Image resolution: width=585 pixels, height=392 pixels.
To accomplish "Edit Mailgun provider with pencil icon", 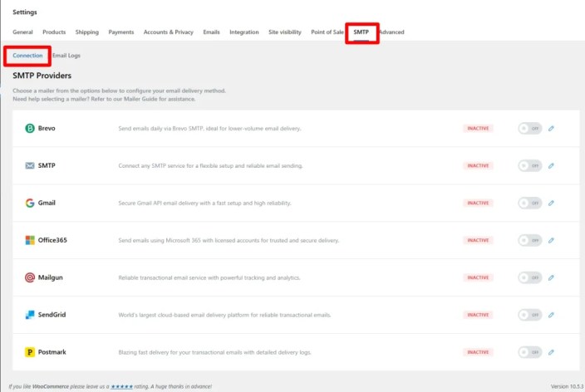I will 551,277.
